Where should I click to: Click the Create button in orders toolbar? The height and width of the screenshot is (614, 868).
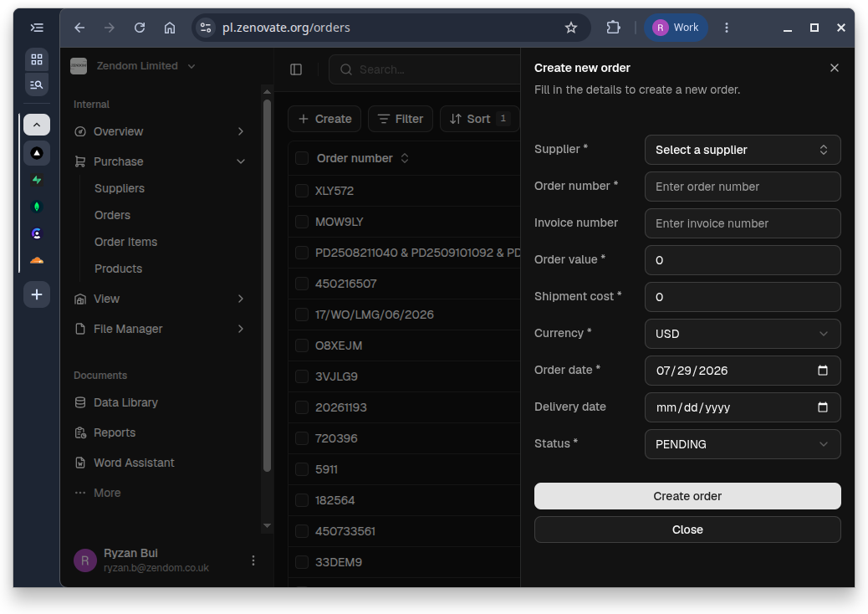coord(324,119)
